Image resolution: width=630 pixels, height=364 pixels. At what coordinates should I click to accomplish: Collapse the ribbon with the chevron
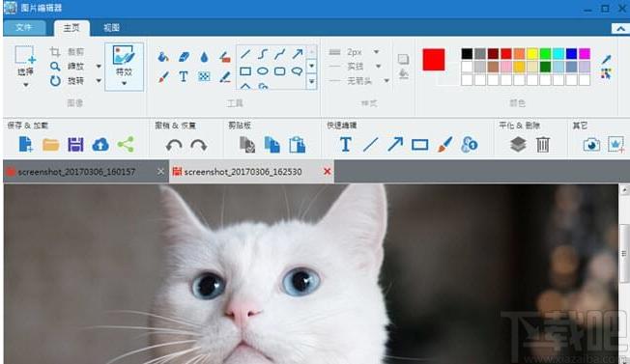[620, 29]
